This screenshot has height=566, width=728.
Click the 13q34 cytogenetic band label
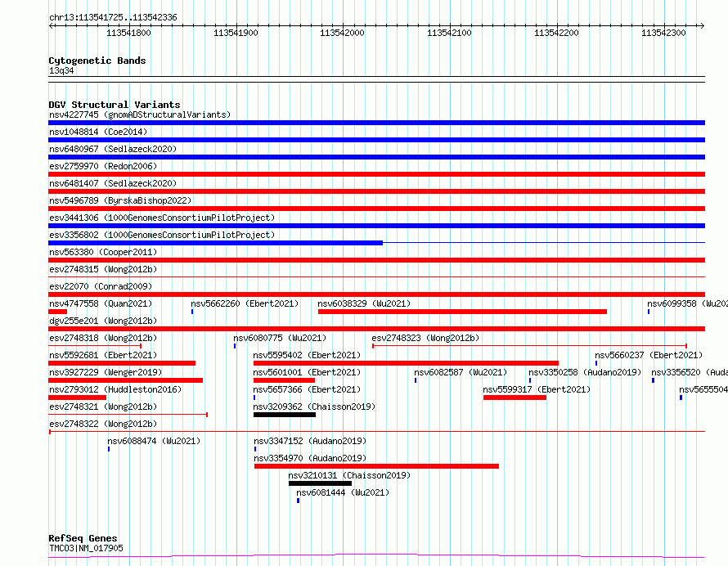tap(61, 70)
